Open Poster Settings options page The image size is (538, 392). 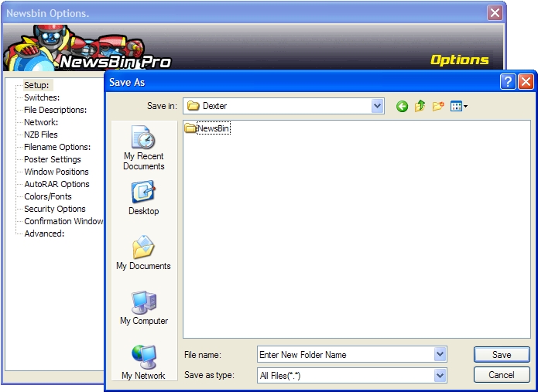pos(53,159)
